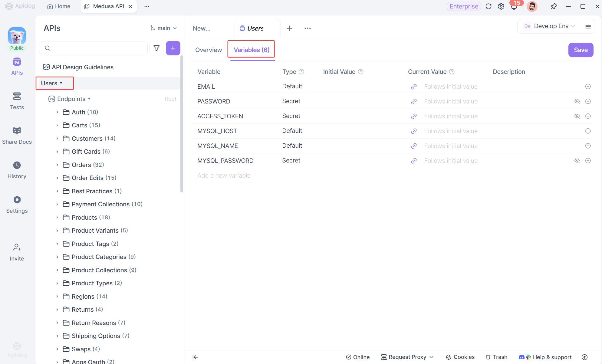The height and width of the screenshot is (364, 602).
Task: Open the Tests sidebar section
Action: pos(17,101)
